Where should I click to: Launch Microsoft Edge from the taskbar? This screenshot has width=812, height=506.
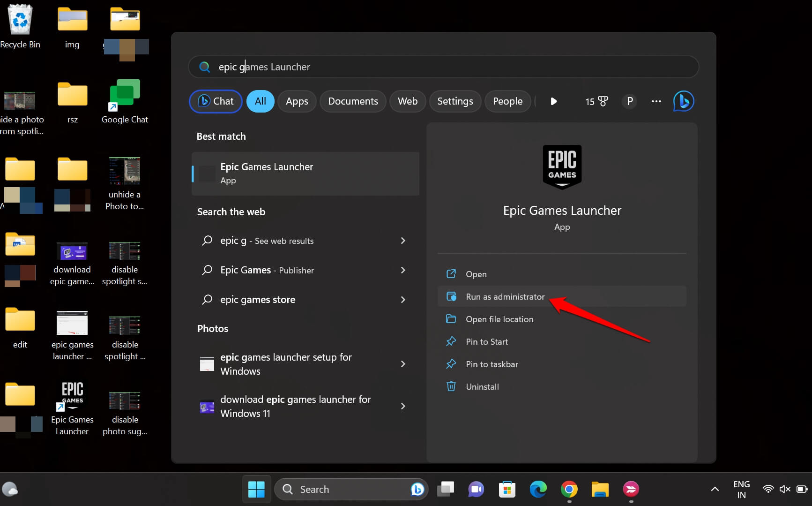point(538,489)
